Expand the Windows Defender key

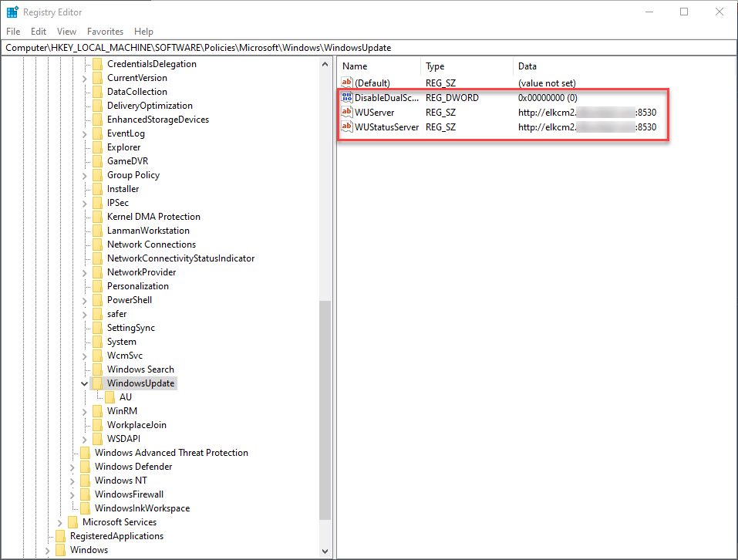pos(72,467)
